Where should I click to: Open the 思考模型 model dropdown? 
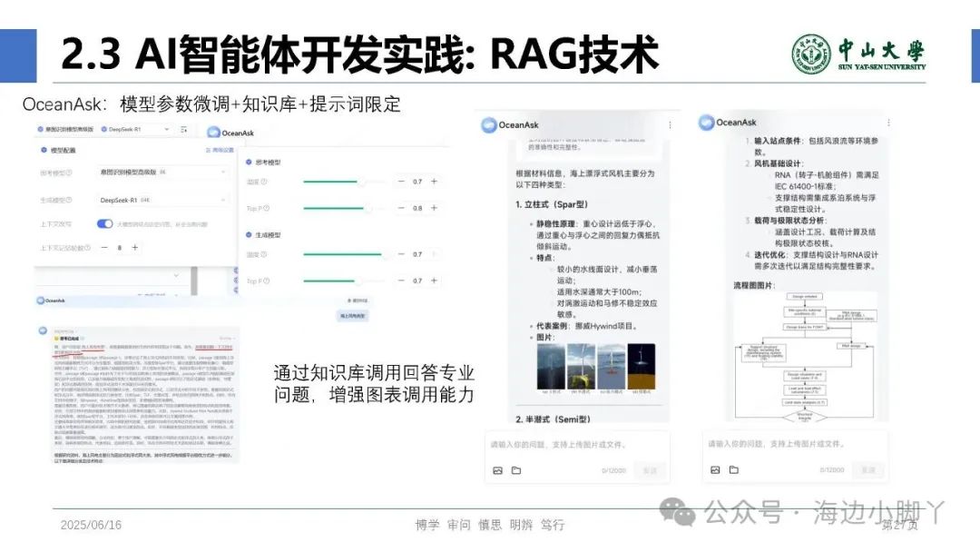[x=162, y=172]
